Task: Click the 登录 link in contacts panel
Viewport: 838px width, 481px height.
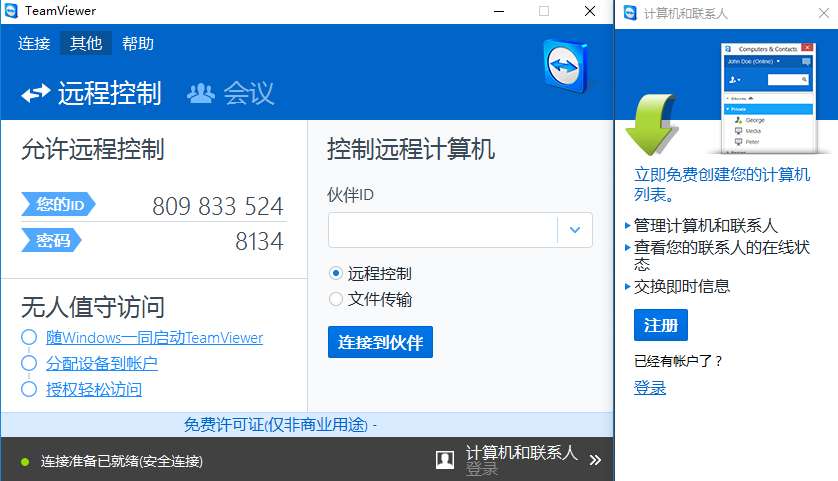Action: click(x=650, y=388)
